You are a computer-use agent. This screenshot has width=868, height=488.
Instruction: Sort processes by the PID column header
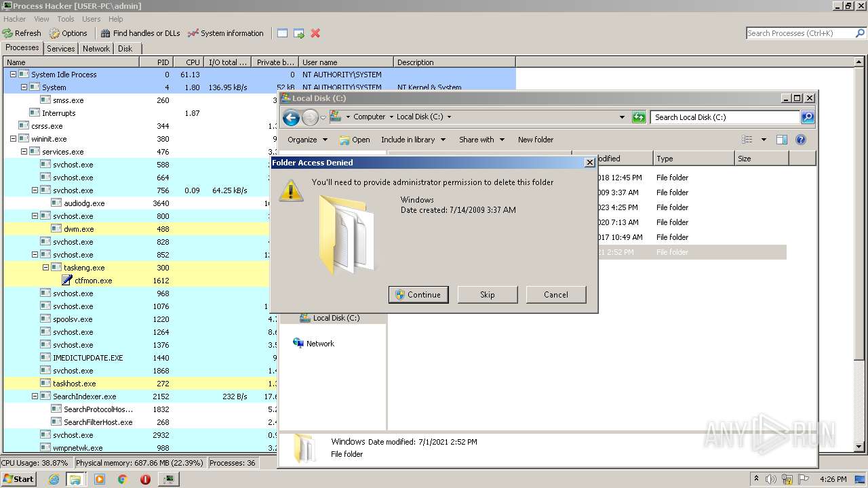156,62
